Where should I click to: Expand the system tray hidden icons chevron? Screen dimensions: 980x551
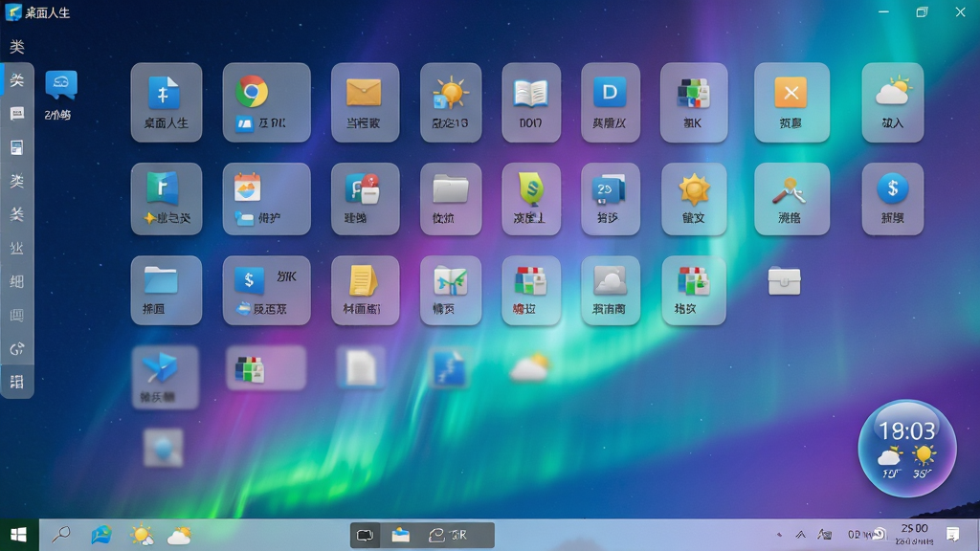tap(801, 535)
